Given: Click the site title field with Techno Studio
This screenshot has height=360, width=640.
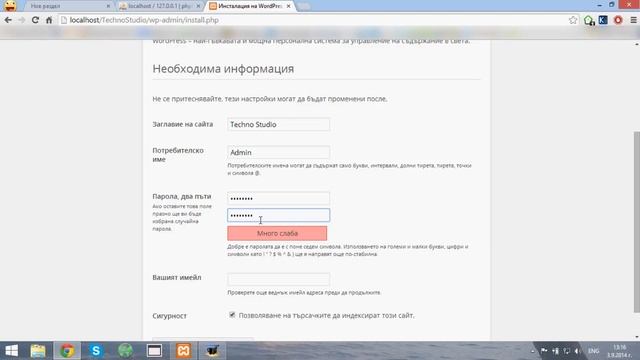Looking at the screenshot, I should (x=278, y=124).
